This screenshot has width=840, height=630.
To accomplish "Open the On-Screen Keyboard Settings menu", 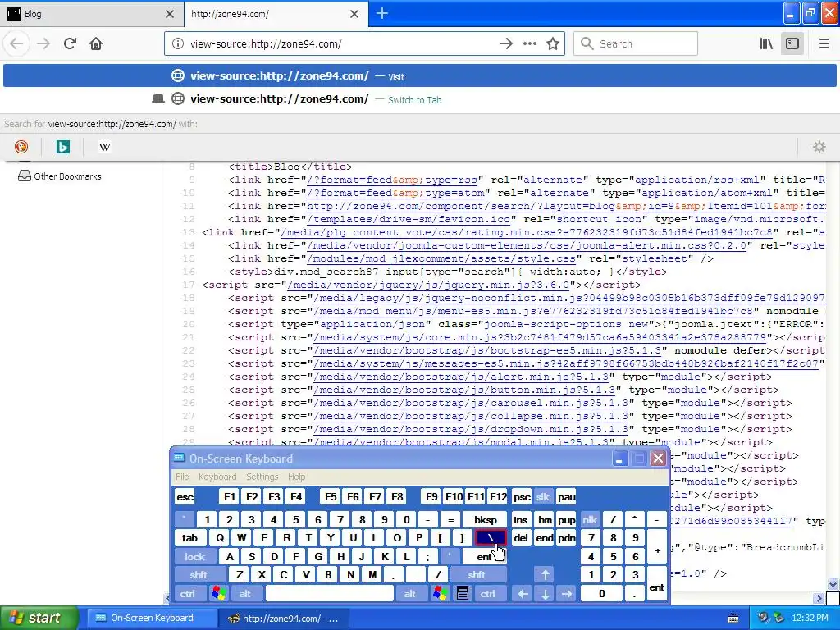I will 262,477.
